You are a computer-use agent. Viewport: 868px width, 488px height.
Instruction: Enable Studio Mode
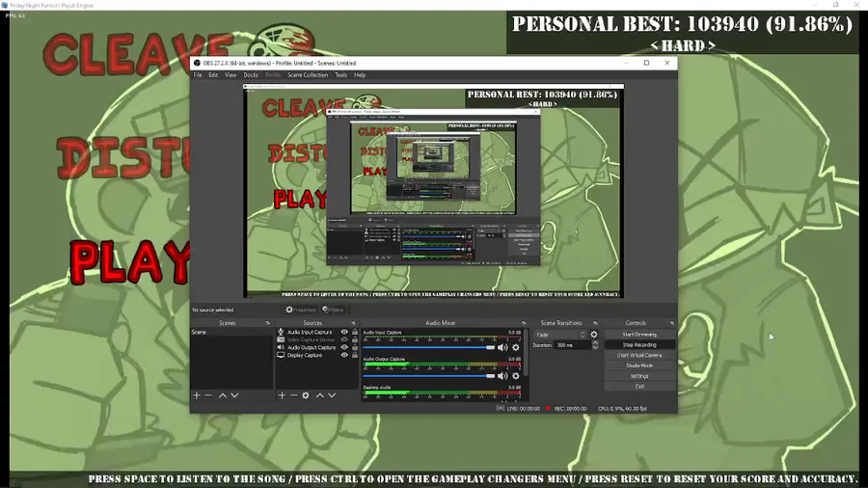(639, 366)
